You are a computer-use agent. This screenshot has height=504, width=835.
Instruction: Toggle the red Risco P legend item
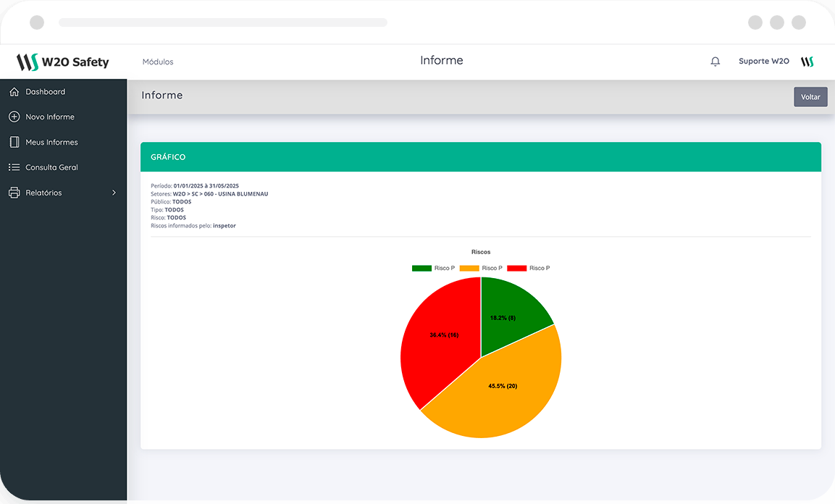pos(528,268)
